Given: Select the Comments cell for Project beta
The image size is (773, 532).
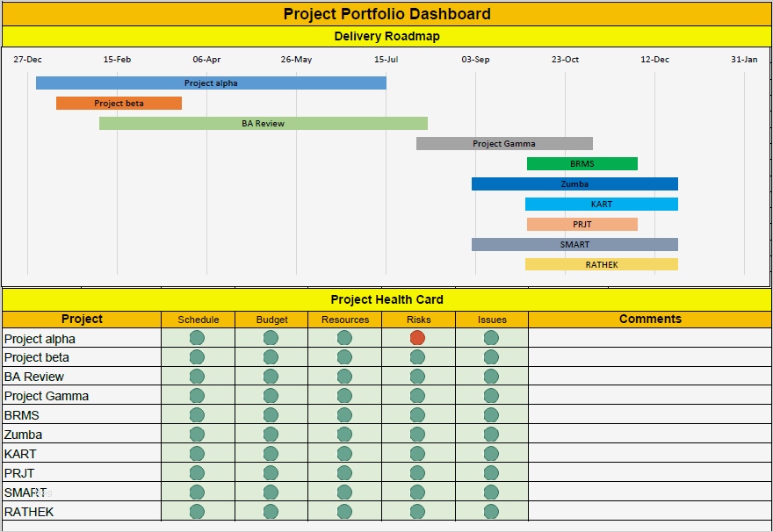Looking at the screenshot, I should coord(648,357).
